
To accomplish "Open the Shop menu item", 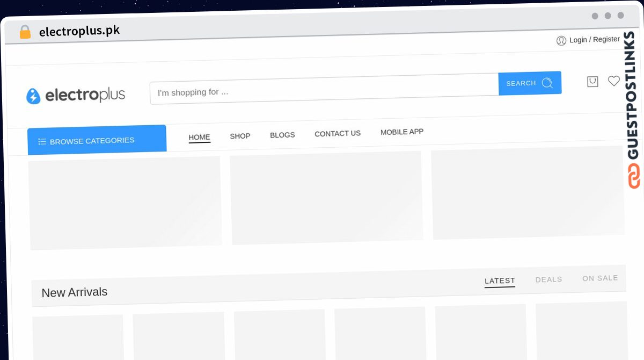I will 240,136.
